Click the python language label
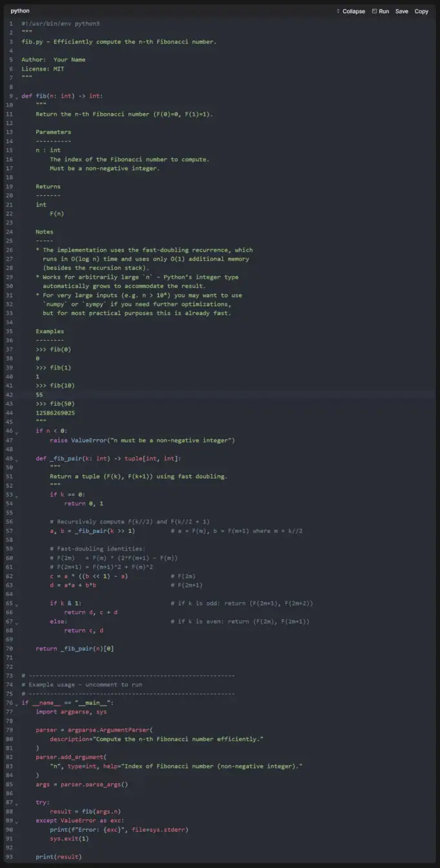The image size is (440, 868). [x=20, y=11]
